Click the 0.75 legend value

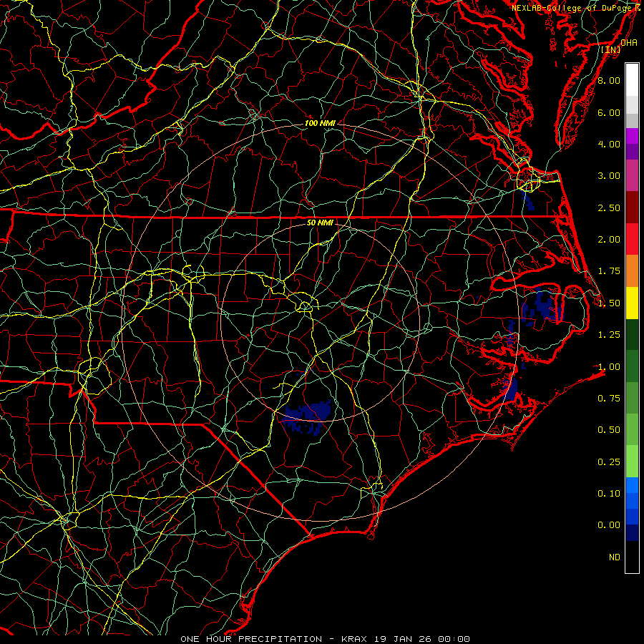(x=609, y=399)
